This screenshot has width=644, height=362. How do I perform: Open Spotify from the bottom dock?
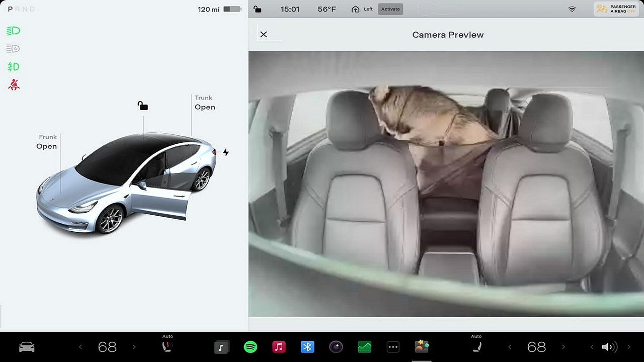251,346
